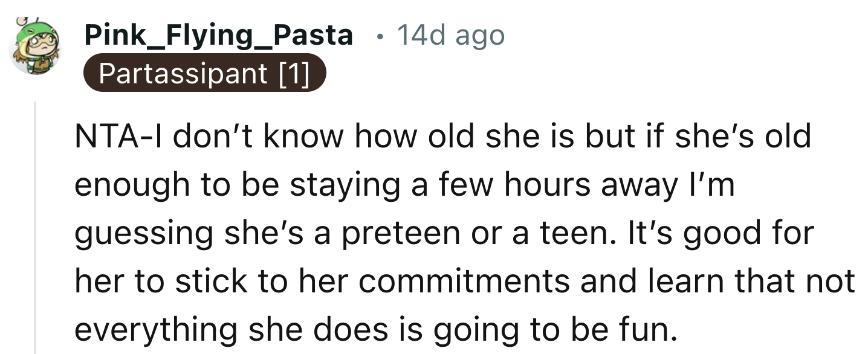Click the dot separator before the timestamp
Screen dimensions: 868x354
click(x=378, y=36)
